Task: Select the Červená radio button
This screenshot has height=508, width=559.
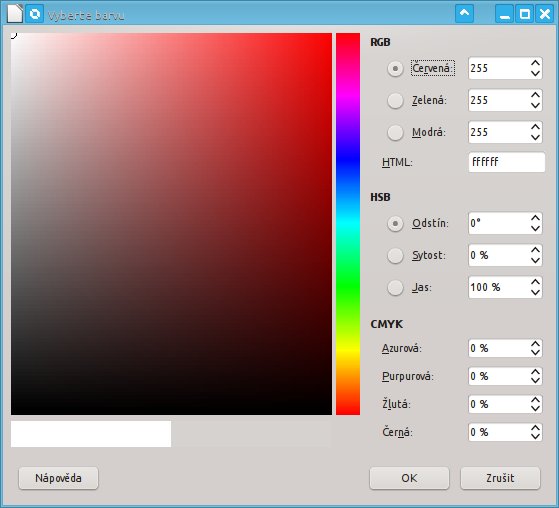Action: tap(395, 68)
